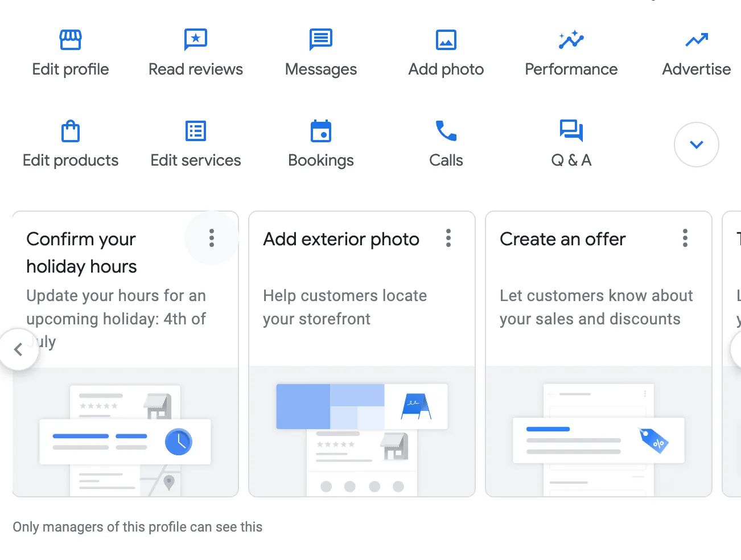Click the Q & A label
This screenshot has height=560, width=741.
(571, 160)
